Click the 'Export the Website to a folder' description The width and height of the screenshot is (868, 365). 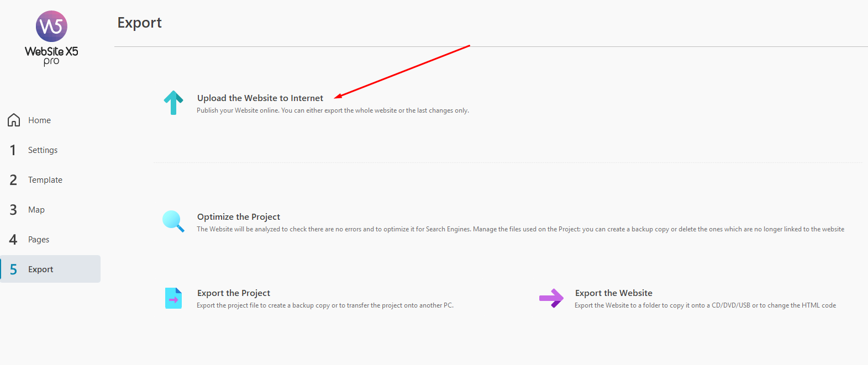click(705, 305)
